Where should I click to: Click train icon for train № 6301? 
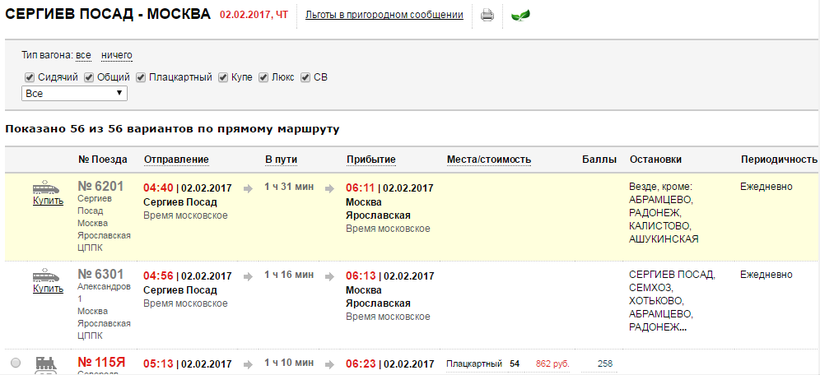click(x=46, y=275)
